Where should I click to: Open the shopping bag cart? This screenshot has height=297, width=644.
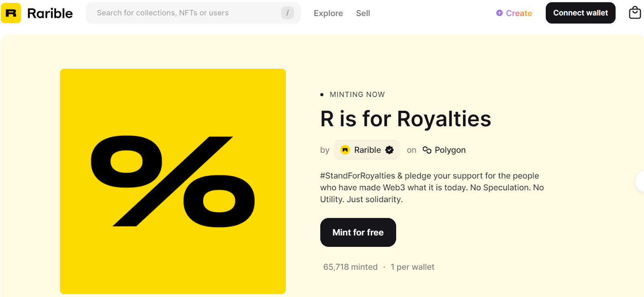(635, 13)
